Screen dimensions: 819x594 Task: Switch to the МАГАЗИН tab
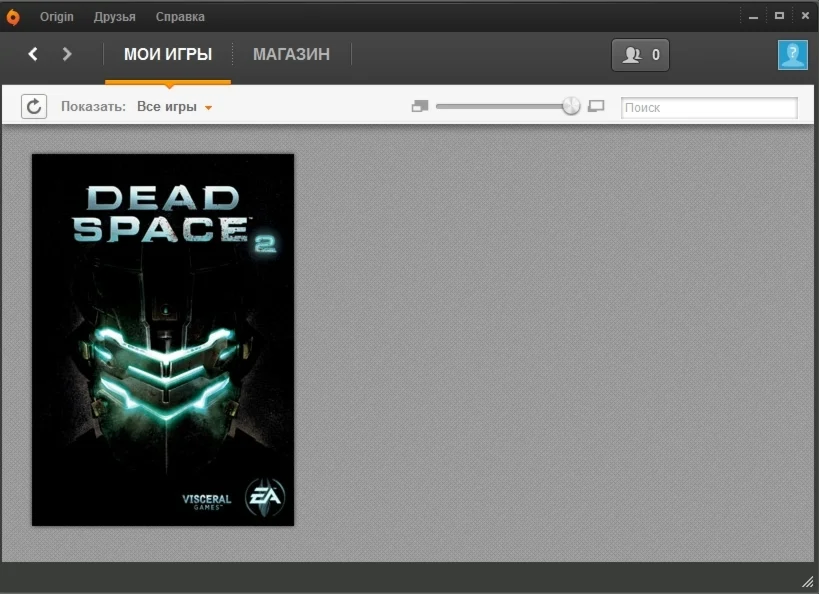point(291,55)
